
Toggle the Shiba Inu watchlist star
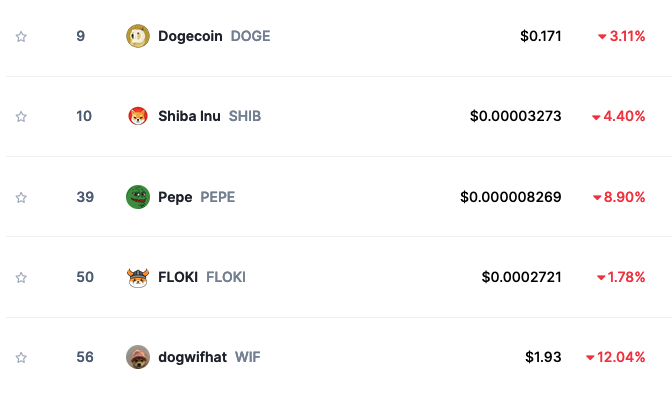coord(21,117)
